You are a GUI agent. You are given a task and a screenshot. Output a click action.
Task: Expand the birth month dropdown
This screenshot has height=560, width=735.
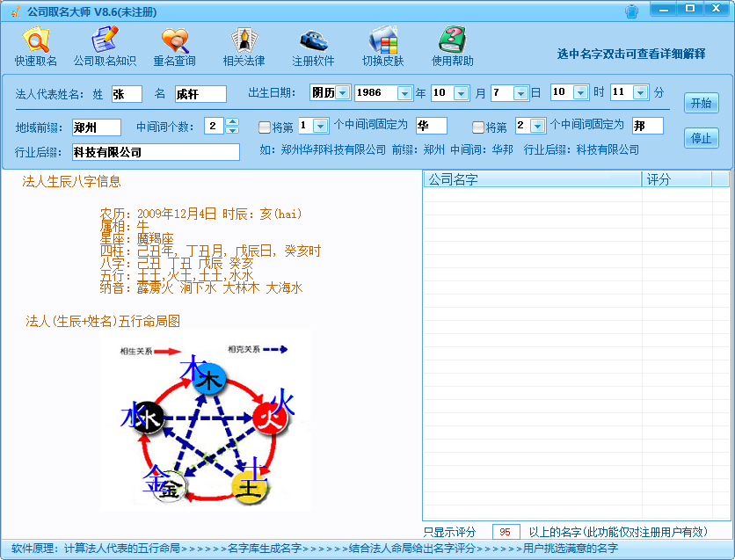click(x=462, y=93)
